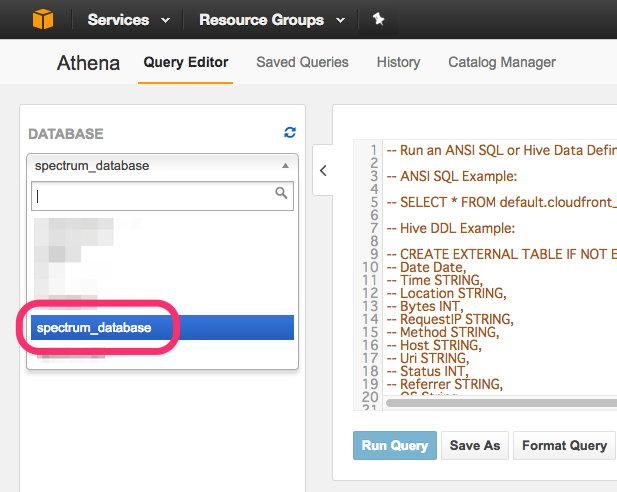Click the Location STRING line in editor
The height and width of the screenshot is (492, 617).
[447, 293]
